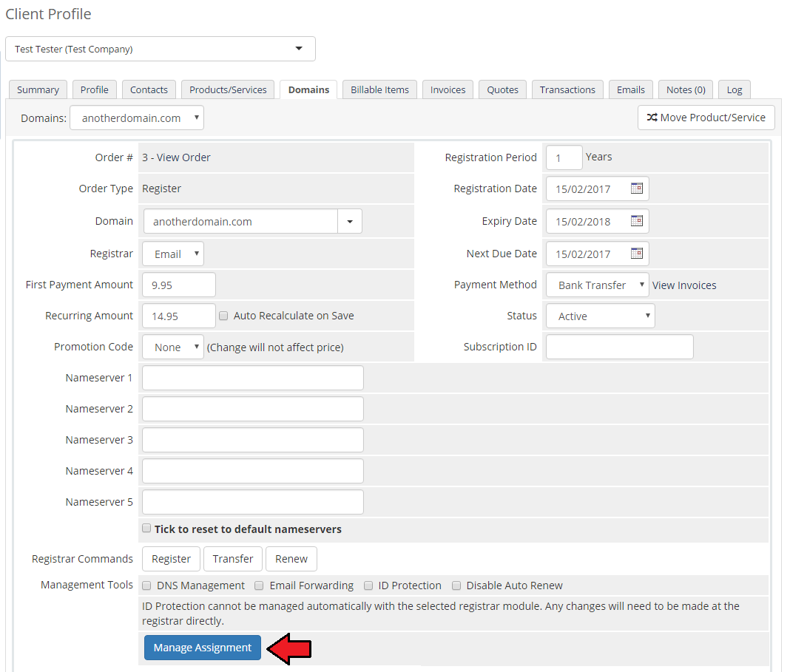
Task: Open Billable Items tab
Action: click(x=380, y=89)
